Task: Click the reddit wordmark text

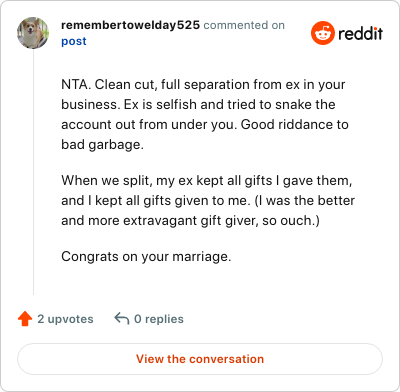Action: coord(360,34)
